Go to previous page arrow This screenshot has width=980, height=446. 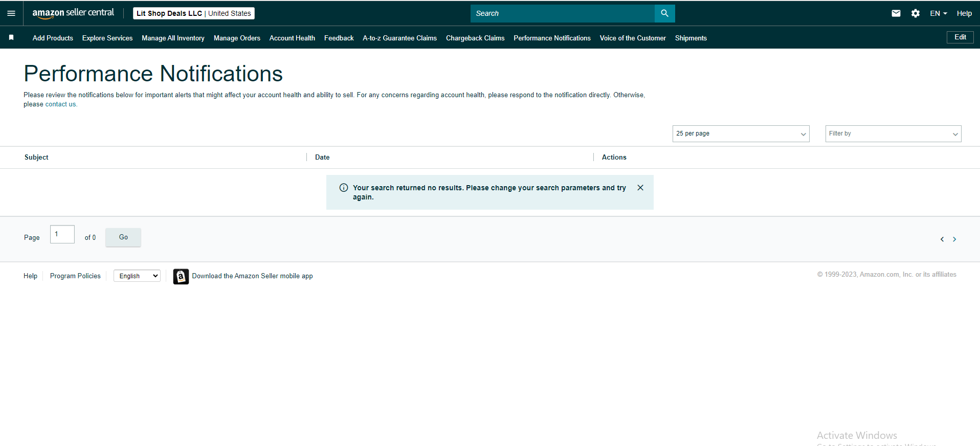[942, 239]
